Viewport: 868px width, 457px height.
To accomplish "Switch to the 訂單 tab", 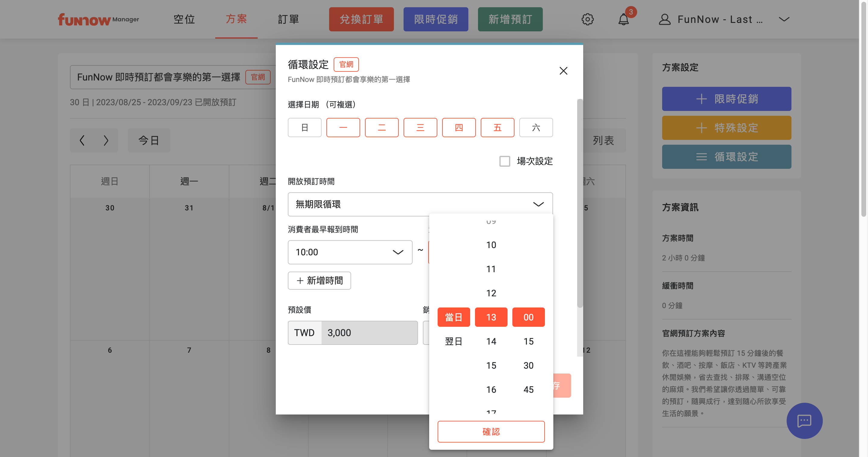I will click(288, 19).
